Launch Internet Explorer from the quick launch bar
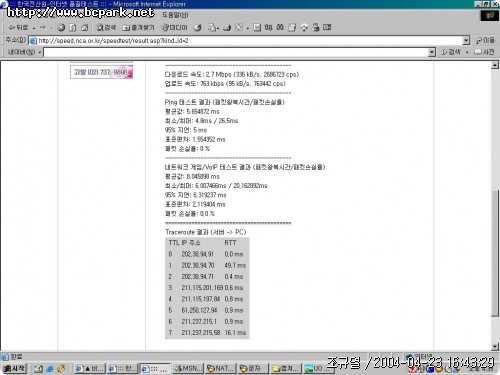 point(50,369)
